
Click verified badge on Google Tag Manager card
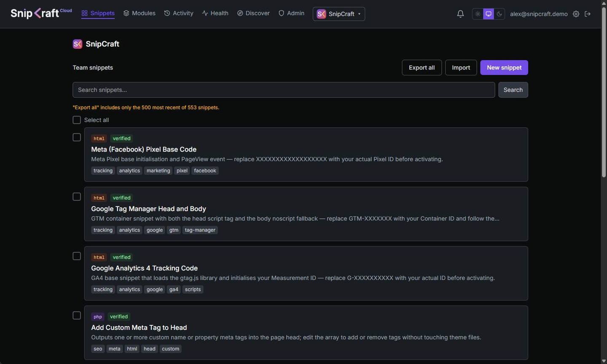[x=121, y=198]
